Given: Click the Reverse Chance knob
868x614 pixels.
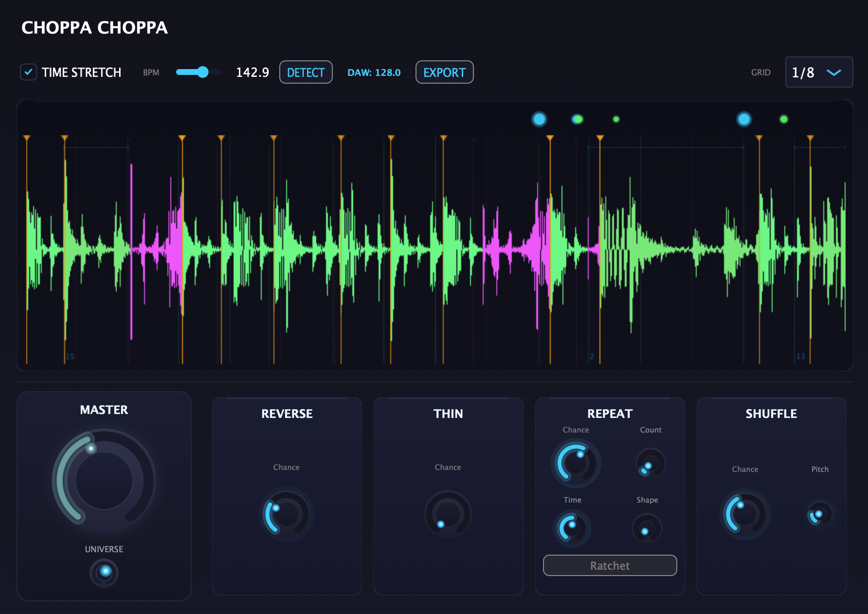Looking at the screenshot, I should pos(287,514).
